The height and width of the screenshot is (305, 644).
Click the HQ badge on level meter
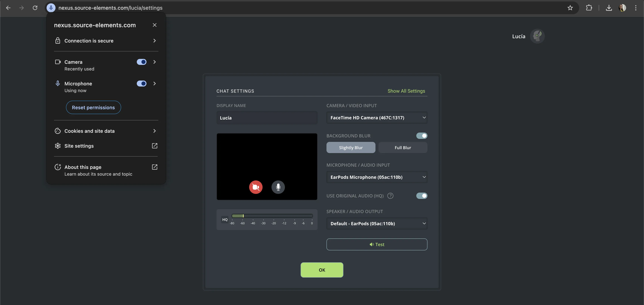coord(225,219)
